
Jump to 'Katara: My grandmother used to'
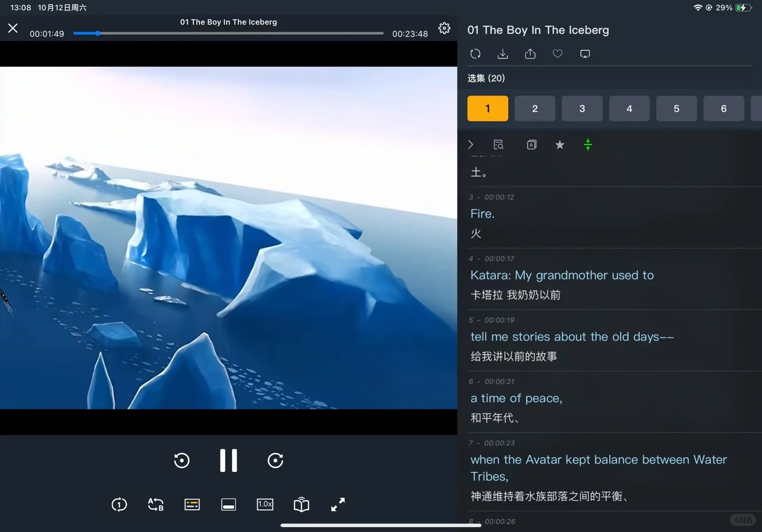click(x=562, y=275)
